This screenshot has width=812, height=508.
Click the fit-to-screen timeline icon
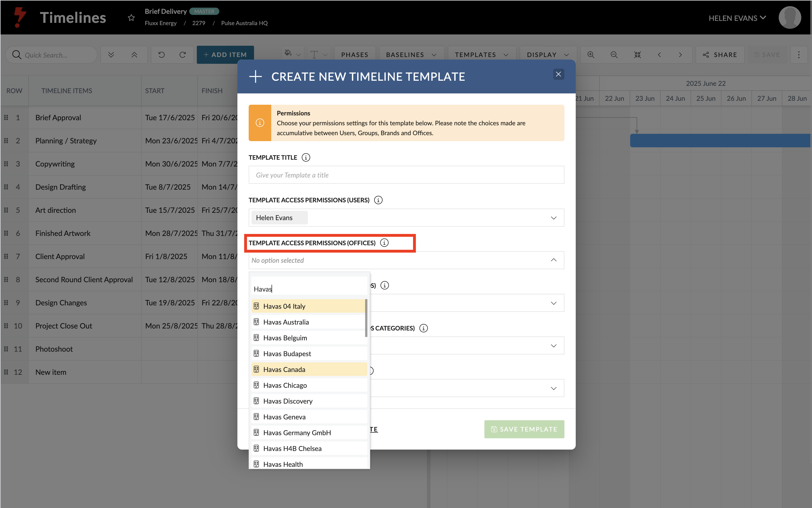pos(637,54)
